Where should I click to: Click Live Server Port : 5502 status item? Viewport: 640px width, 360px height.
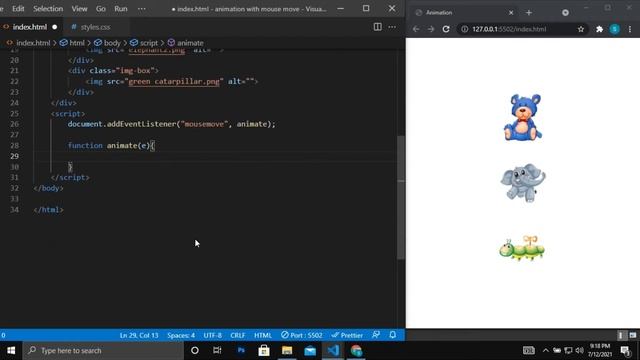pos(302,336)
